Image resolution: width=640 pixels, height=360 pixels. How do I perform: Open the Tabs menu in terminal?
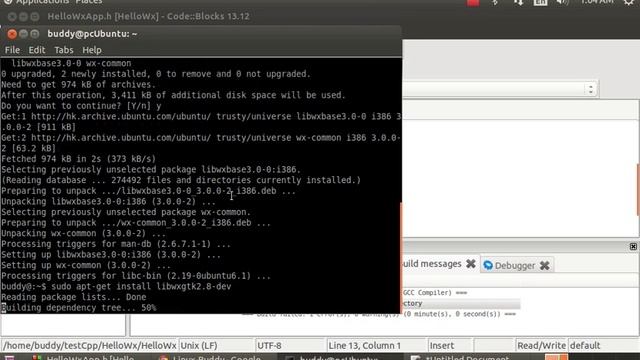pyautogui.click(x=64, y=50)
